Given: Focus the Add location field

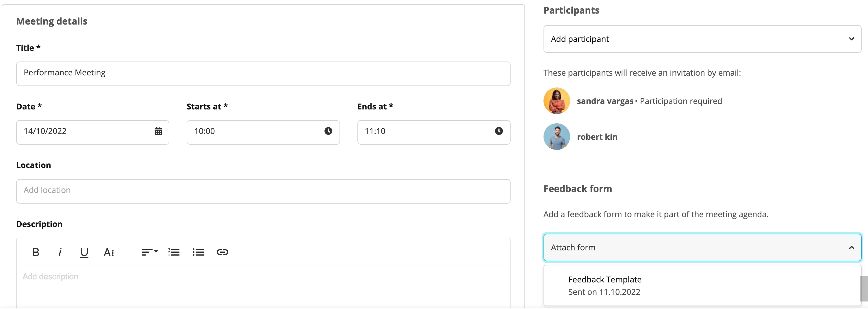Looking at the screenshot, I should click(x=263, y=191).
